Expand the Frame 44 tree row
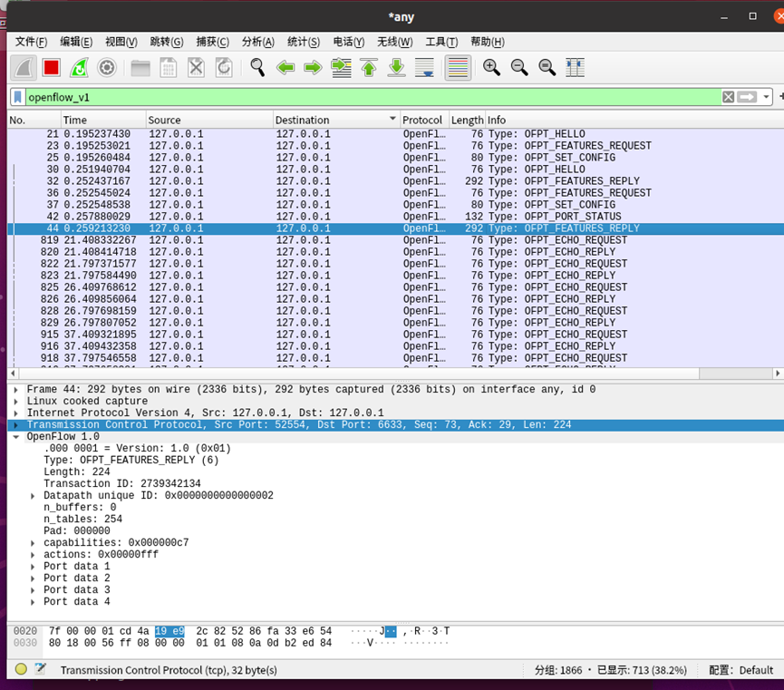 pos(16,389)
